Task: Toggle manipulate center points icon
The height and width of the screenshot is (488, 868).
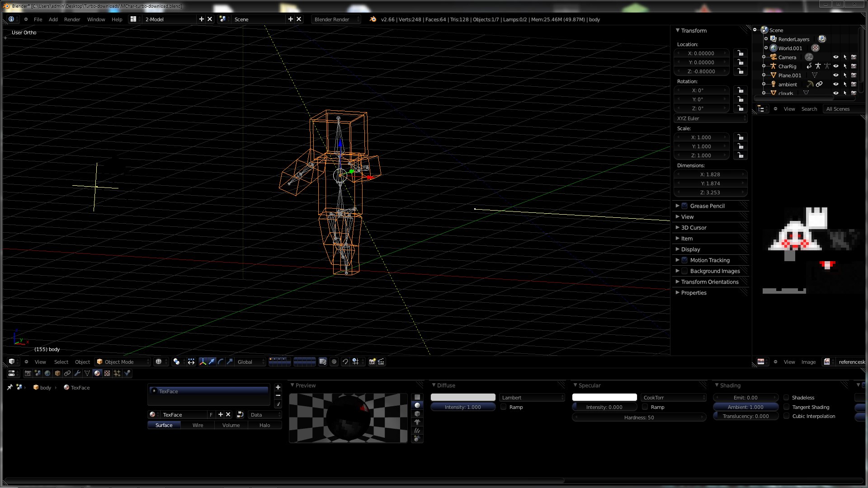Action: [191, 361]
